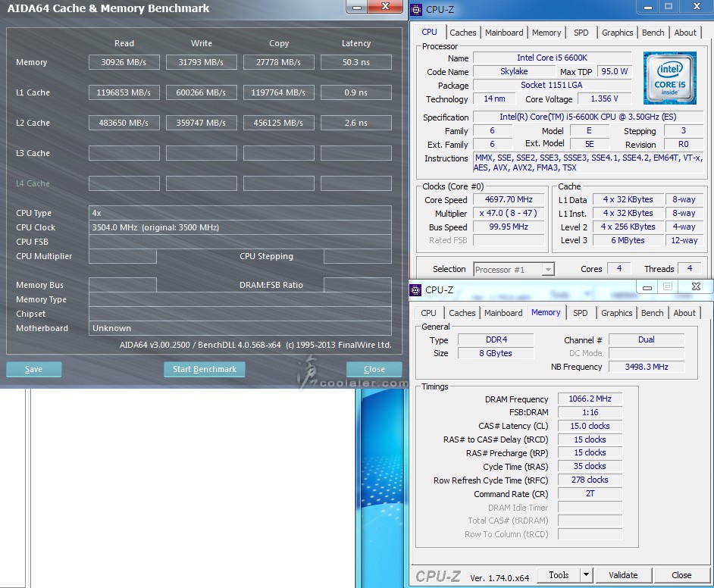Click the Save button in AIDA64
Viewport: 714px width, 588px height.
pyautogui.click(x=33, y=369)
